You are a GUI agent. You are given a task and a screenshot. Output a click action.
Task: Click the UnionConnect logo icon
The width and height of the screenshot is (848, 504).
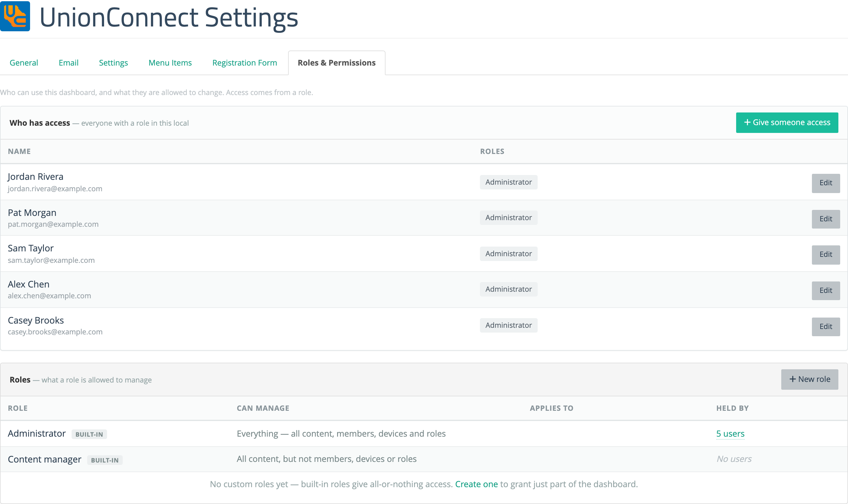point(15,16)
